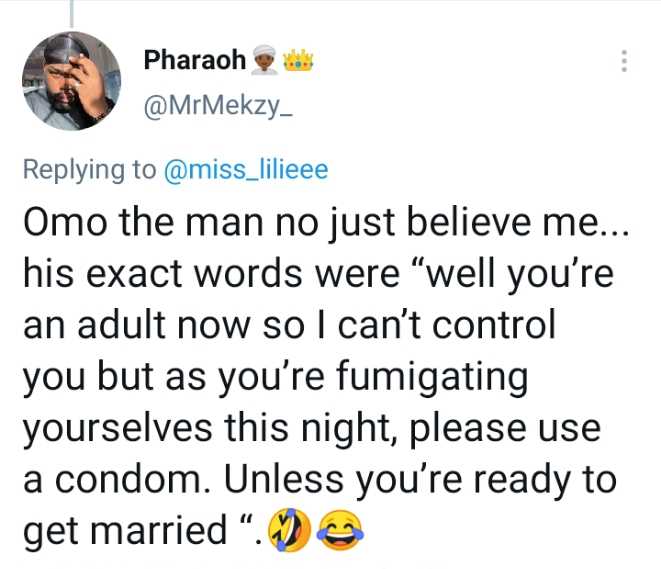Open the Pharaoh display name

click(x=194, y=60)
